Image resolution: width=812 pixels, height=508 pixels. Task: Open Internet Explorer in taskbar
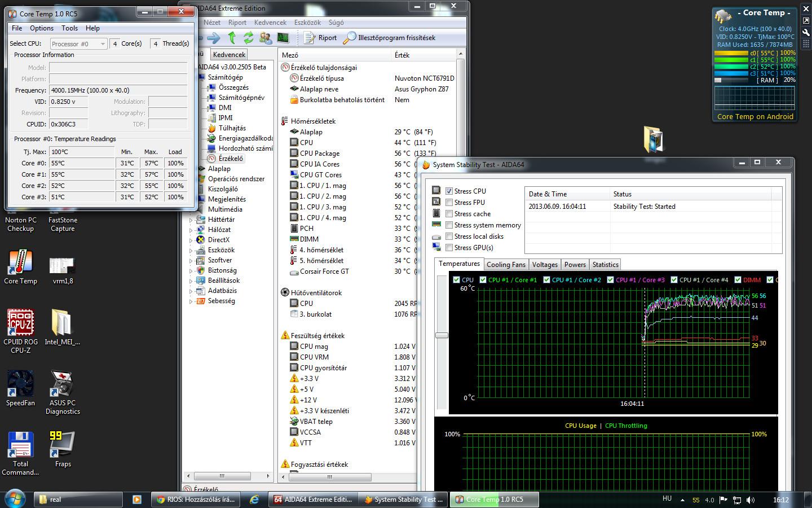(254, 500)
